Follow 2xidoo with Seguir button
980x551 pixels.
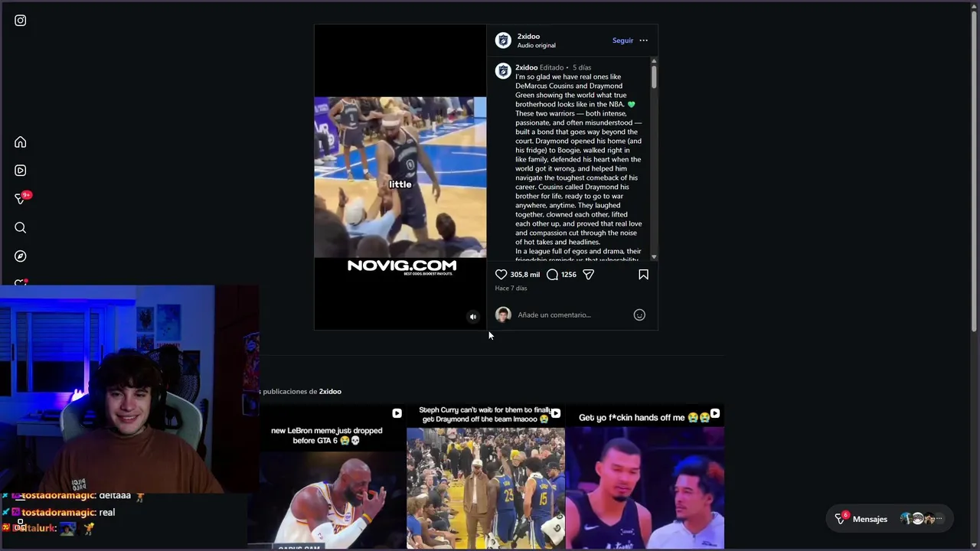point(622,41)
